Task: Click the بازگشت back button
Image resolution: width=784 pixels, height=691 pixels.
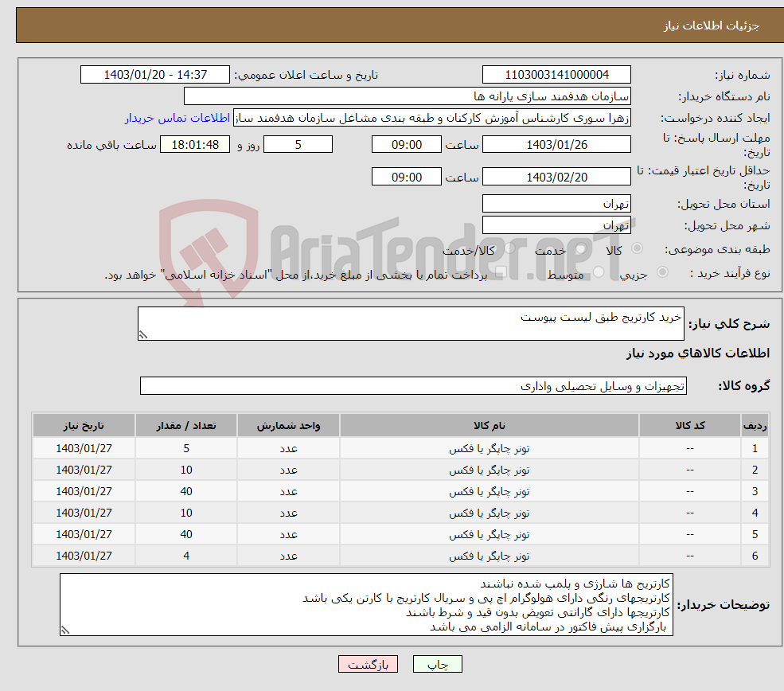Action: point(368,664)
